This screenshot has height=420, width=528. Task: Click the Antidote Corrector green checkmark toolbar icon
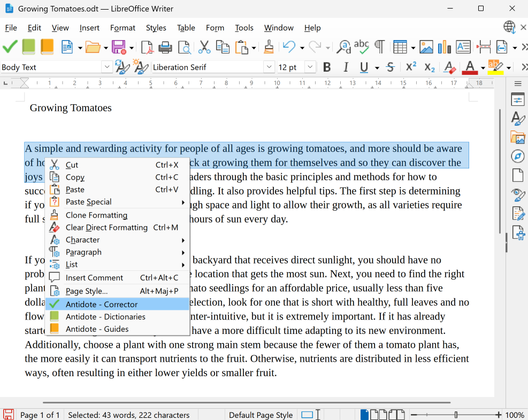(10, 47)
